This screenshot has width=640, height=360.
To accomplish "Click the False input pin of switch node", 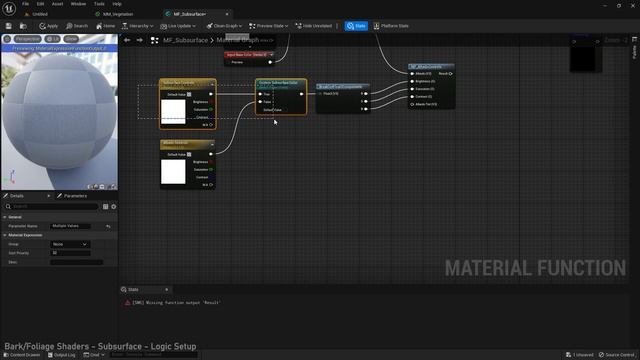I will (x=260, y=102).
